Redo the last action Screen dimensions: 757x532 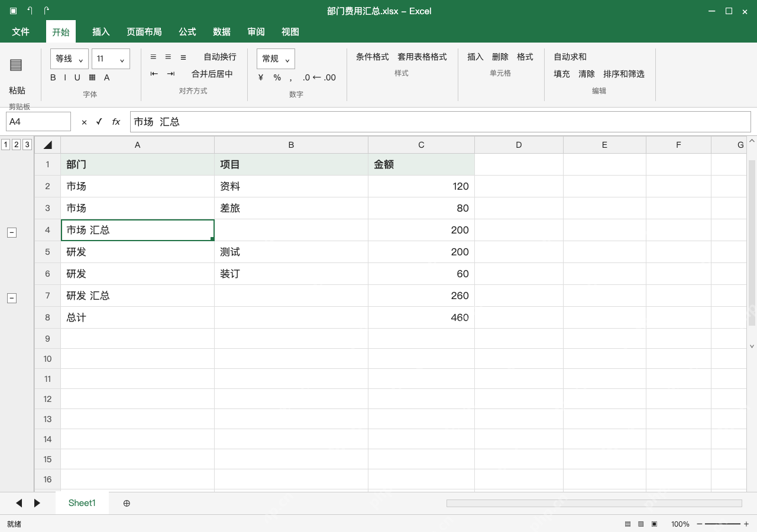(46, 11)
